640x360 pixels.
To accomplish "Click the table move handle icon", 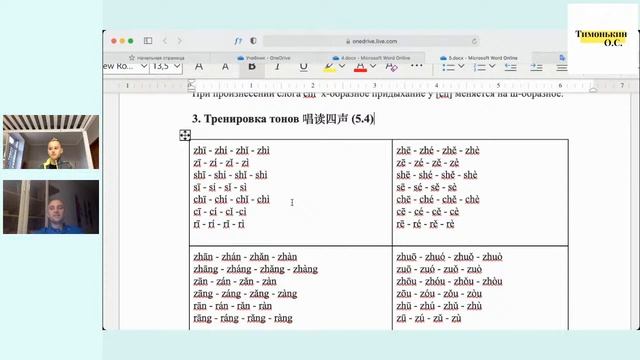I will coord(185,135).
